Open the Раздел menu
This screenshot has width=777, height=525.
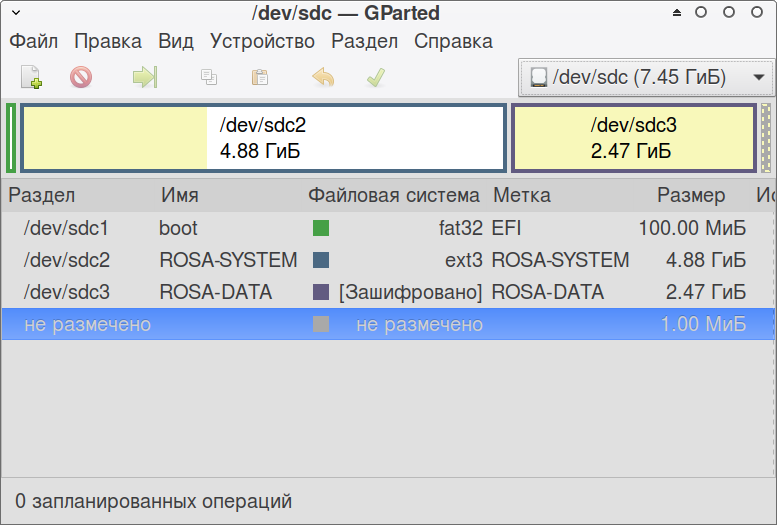click(364, 41)
